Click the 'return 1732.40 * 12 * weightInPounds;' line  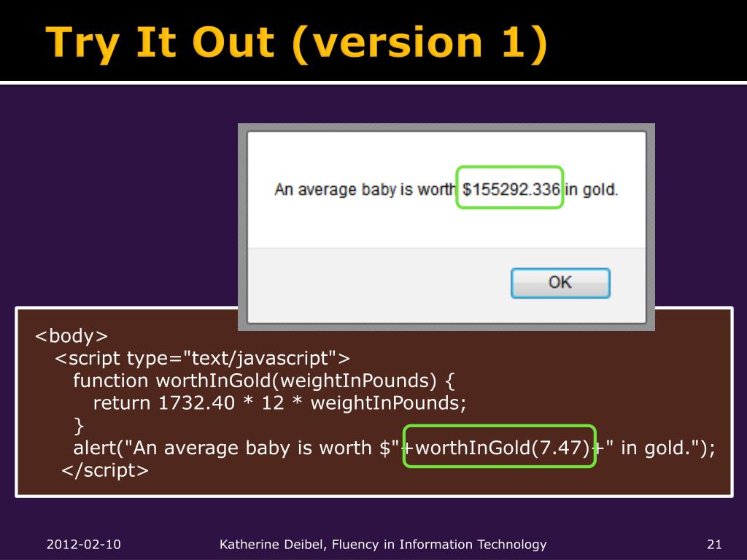tap(279, 402)
